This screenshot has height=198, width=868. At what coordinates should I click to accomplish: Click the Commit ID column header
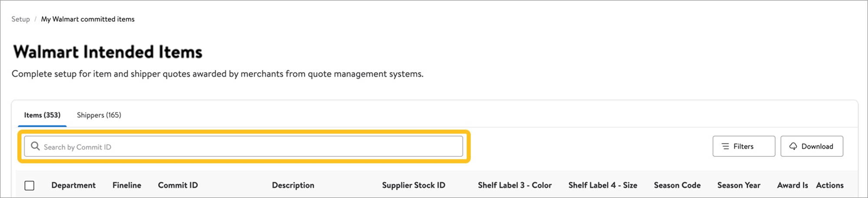[x=178, y=185]
